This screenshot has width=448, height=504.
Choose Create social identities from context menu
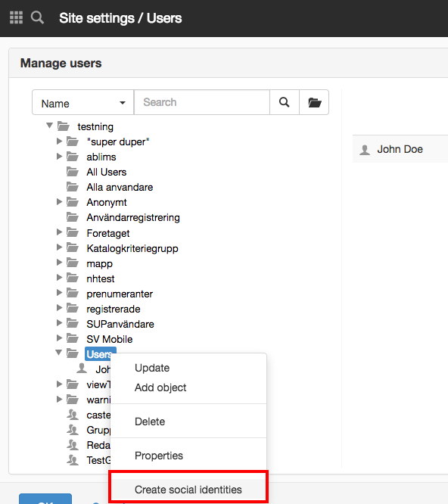click(188, 490)
